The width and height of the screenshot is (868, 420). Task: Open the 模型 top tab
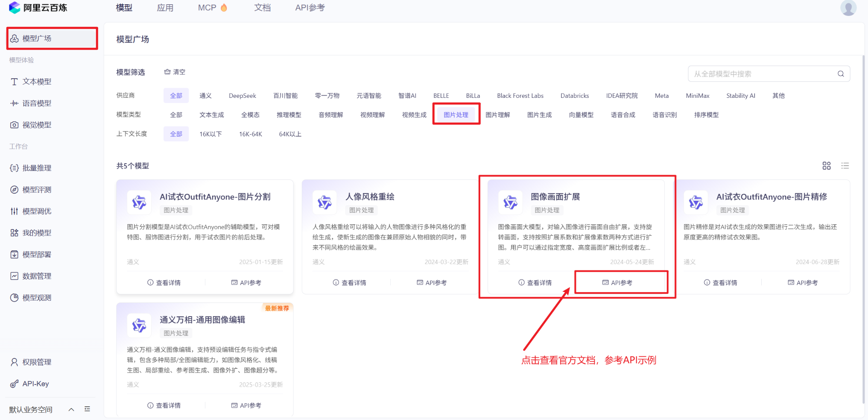click(x=124, y=8)
